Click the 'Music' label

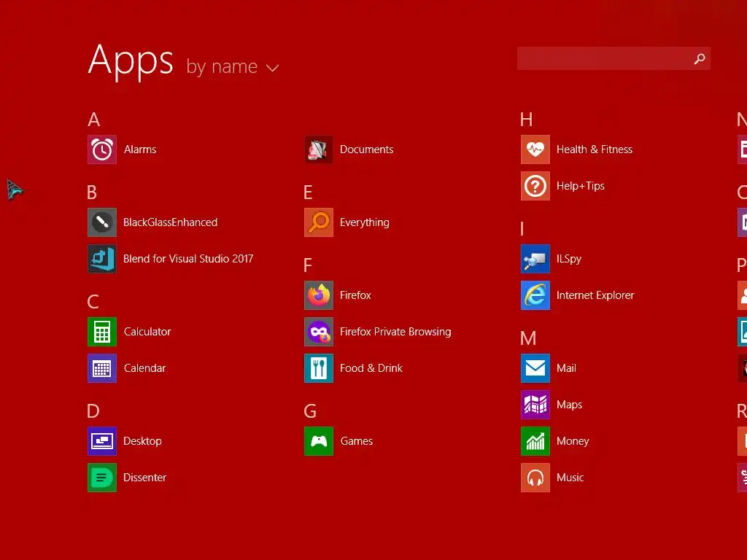click(x=570, y=478)
